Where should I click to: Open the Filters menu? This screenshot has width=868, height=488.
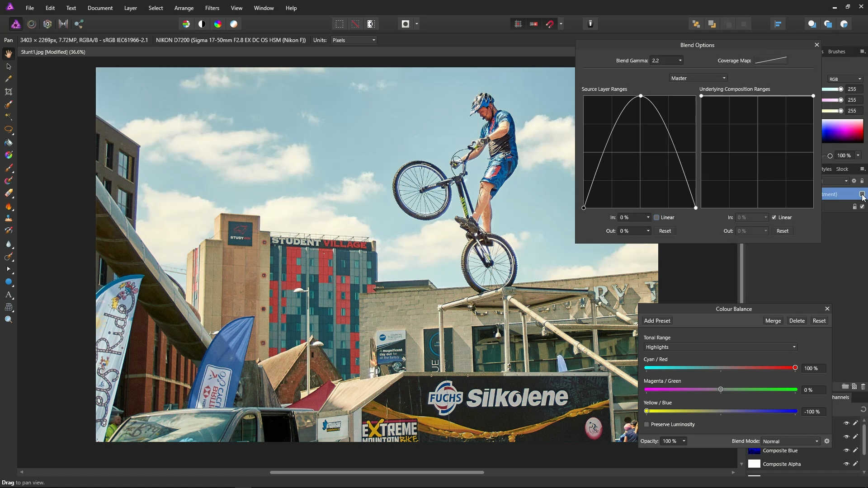pos(212,8)
